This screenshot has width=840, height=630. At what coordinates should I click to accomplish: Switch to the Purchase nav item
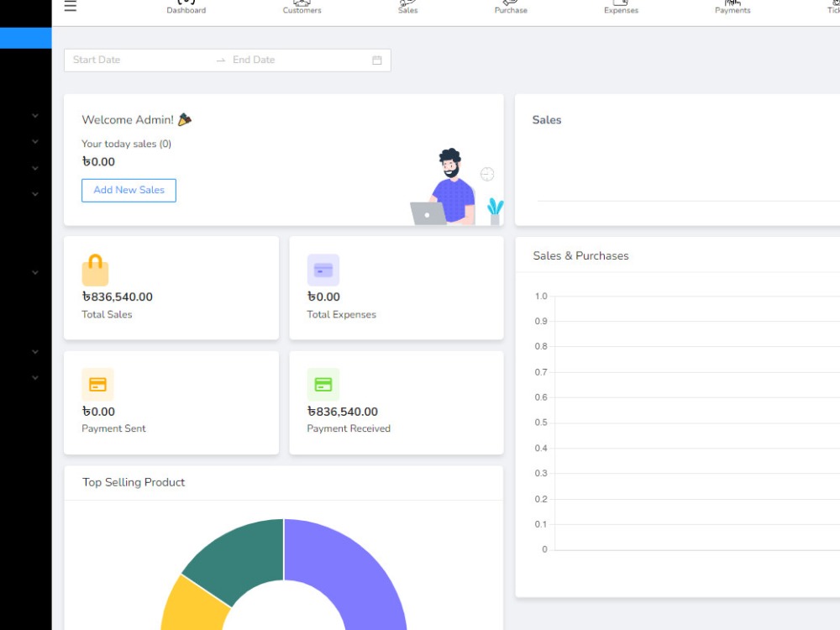pos(511,7)
